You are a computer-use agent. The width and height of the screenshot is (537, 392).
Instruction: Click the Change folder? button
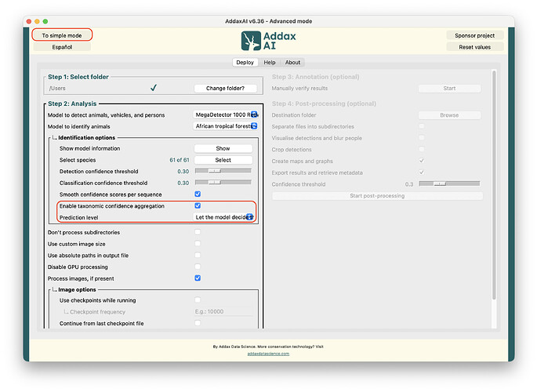(225, 88)
